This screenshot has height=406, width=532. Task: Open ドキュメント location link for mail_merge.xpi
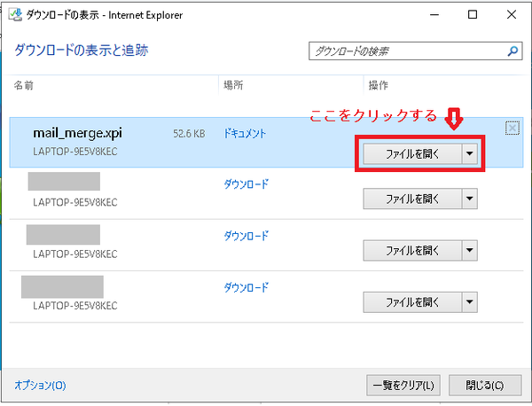click(x=246, y=133)
